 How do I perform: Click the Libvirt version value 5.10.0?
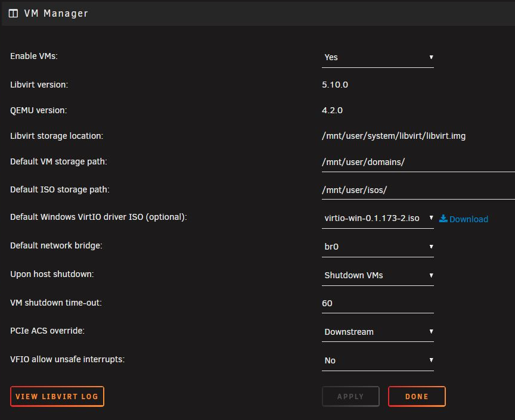334,85
